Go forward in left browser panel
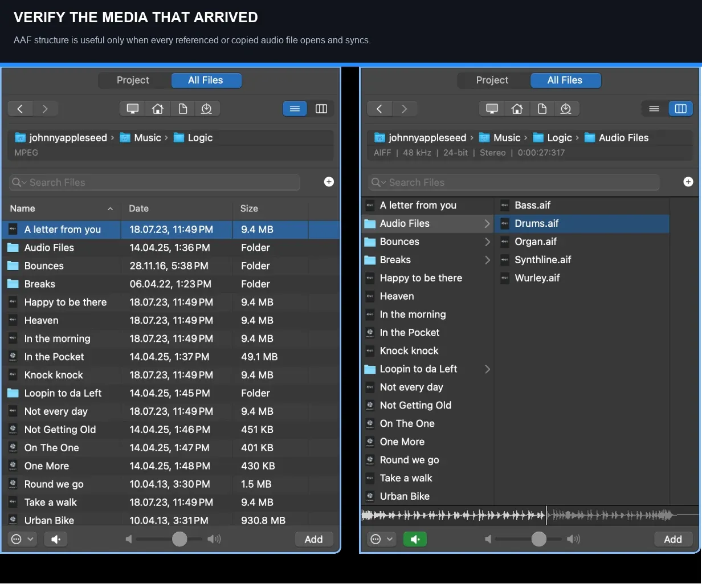This screenshot has height=588, width=702. tap(46, 109)
